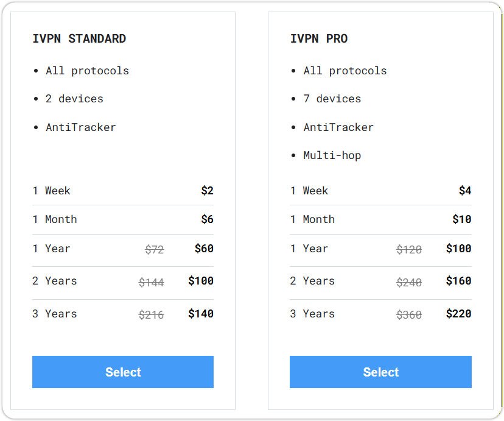
Task: Choose the IVPN Standard 1 Month $6 plan
Action: coord(123,219)
